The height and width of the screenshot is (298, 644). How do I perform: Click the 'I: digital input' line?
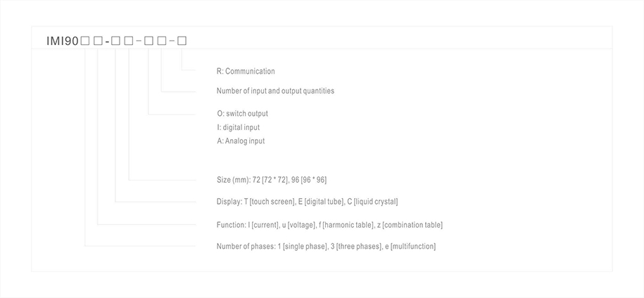coord(239,127)
